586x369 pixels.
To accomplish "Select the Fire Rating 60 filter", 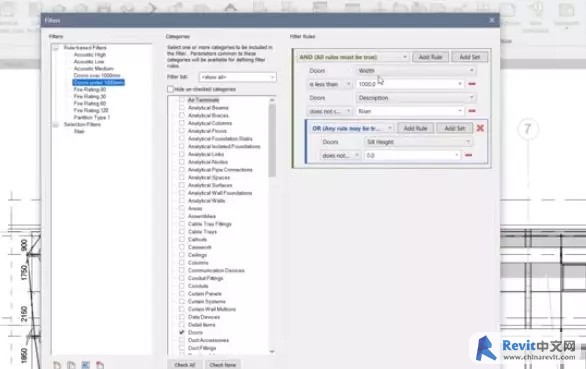I will [x=90, y=103].
